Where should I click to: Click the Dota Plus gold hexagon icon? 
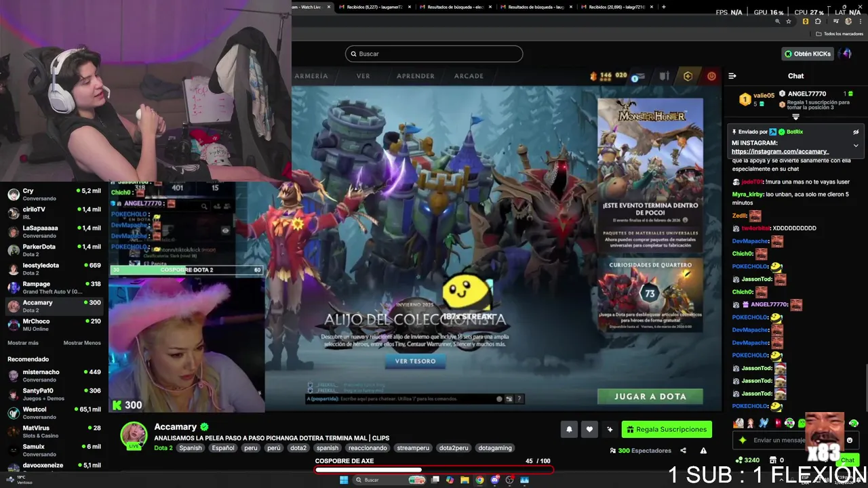[688, 77]
